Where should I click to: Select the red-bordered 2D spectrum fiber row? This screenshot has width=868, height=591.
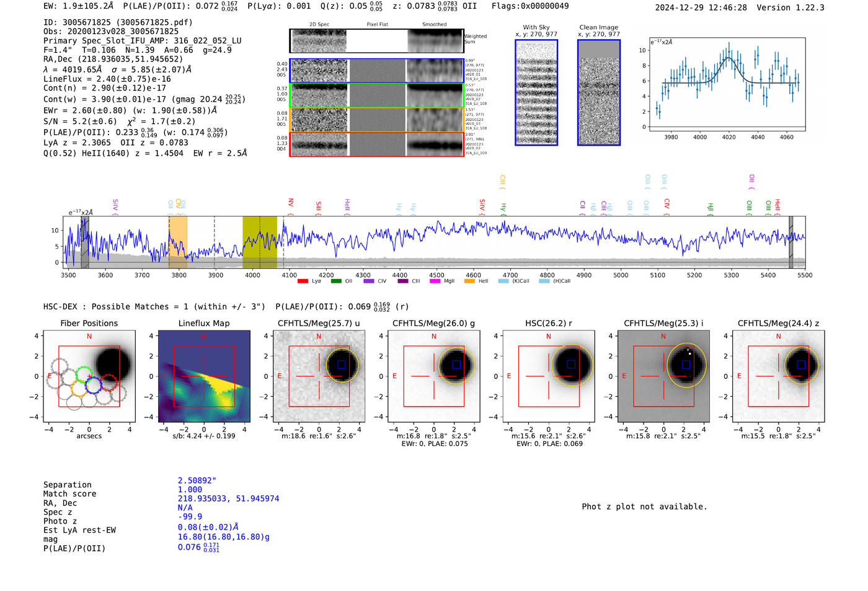click(377, 144)
